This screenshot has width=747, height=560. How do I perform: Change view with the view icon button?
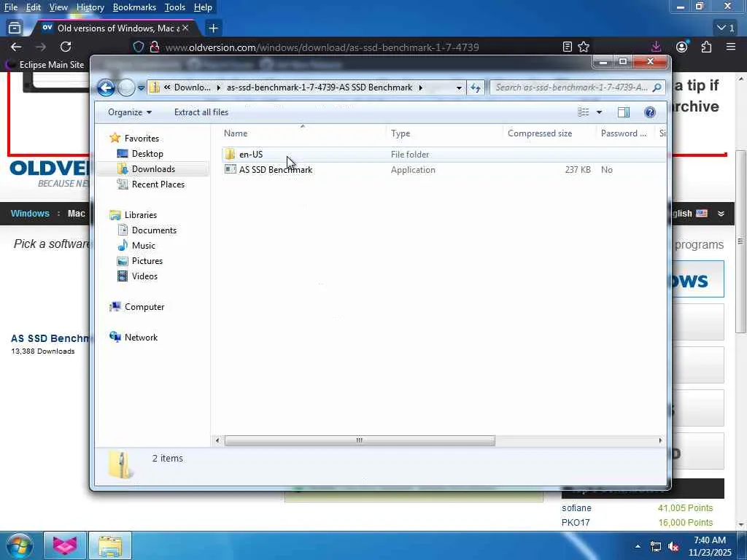pos(584,112)
